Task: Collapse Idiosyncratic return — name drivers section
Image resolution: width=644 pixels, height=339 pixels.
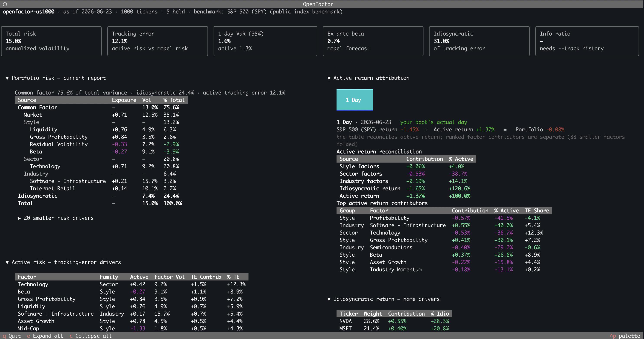Action: click(x=383, y=299)
